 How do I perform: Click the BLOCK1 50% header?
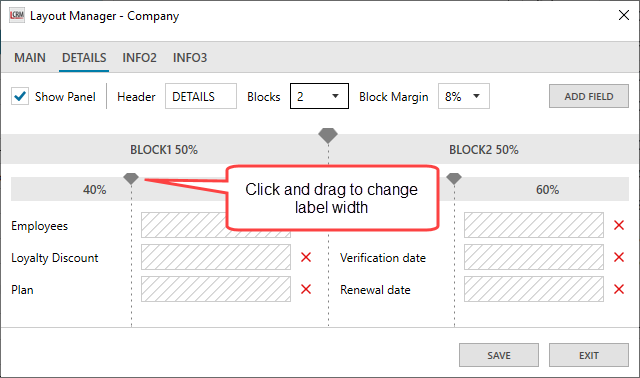(x=164, y=150)
